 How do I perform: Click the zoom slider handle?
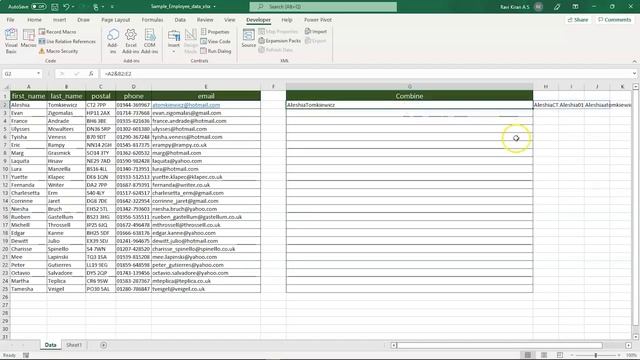(596, 355)
